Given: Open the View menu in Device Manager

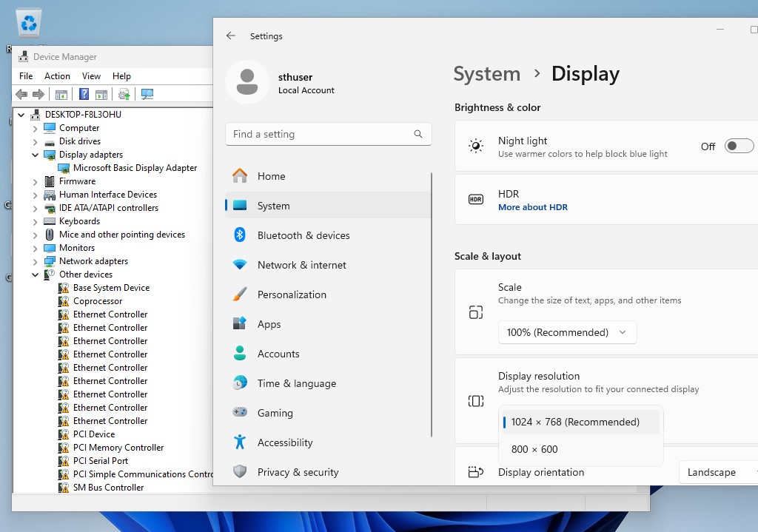Looking at the screenshot, I should [91, 76].
